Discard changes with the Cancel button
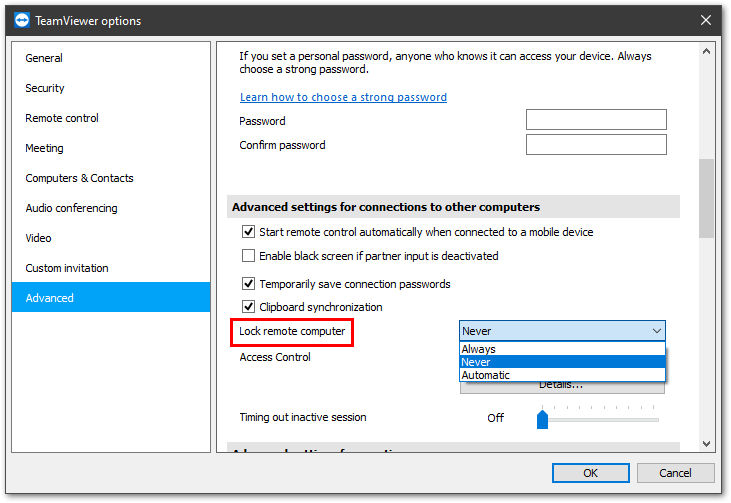Image resolution: width=731 pixels, height=503 pixels. [675, 473]
